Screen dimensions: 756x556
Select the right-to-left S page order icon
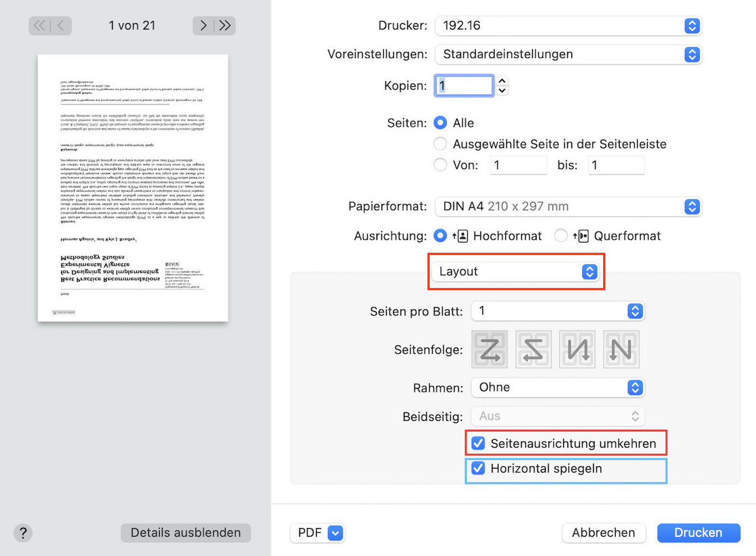pos(533,349)
